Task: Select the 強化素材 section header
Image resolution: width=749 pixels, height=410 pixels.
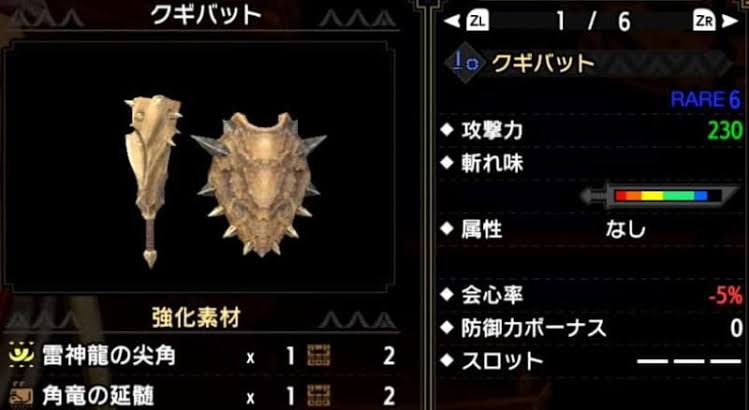Action: point(196,318)
